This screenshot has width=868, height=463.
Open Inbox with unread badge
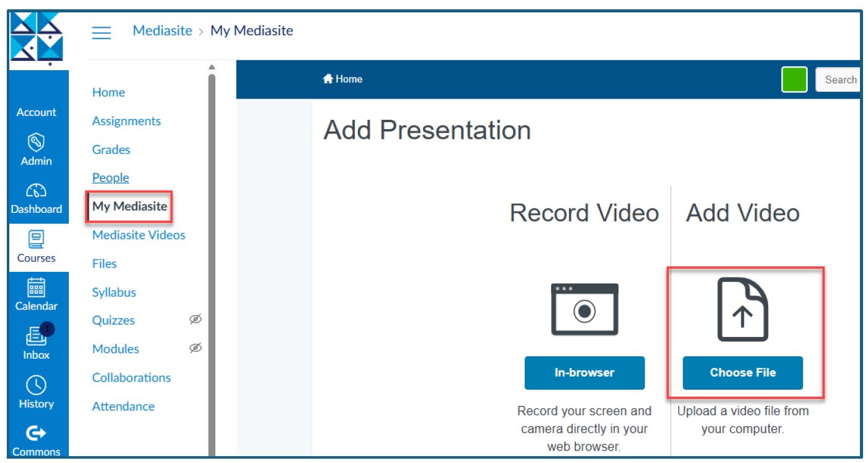[x=36, y=336]
